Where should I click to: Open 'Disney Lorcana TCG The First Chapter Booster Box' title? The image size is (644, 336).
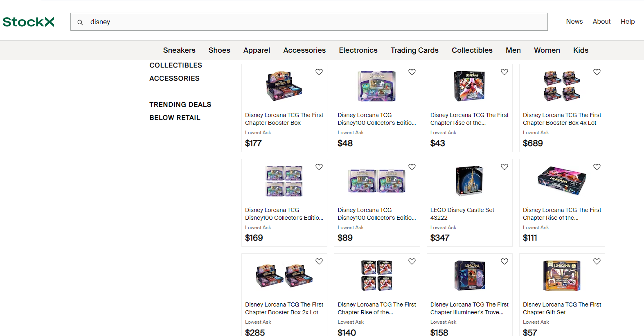coord(284,119)
